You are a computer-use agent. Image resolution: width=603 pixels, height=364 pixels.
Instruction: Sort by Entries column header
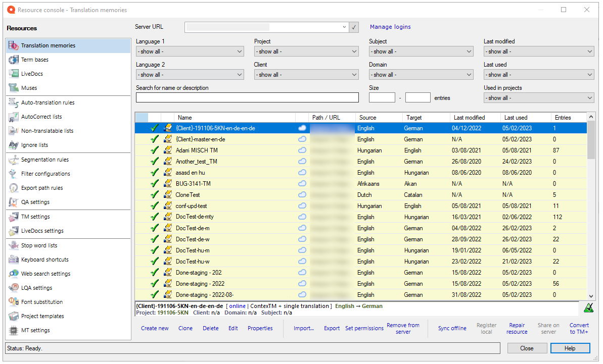tap(569, 118)
